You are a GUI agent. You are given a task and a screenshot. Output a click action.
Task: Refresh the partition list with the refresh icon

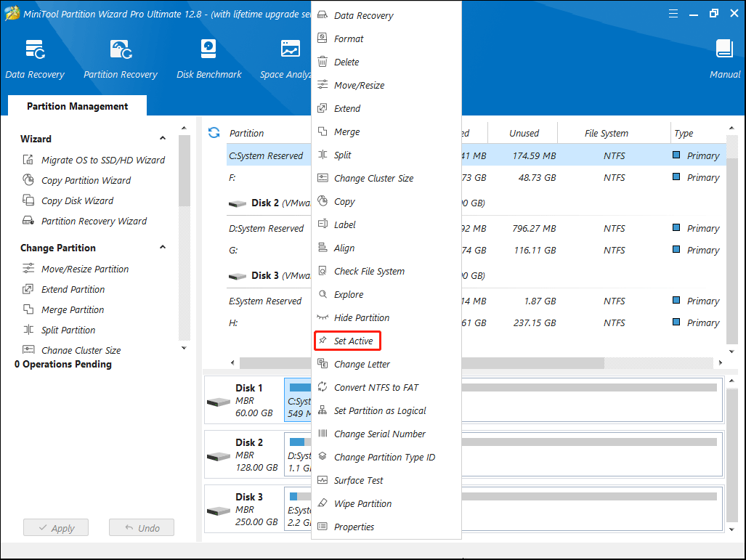214,133
